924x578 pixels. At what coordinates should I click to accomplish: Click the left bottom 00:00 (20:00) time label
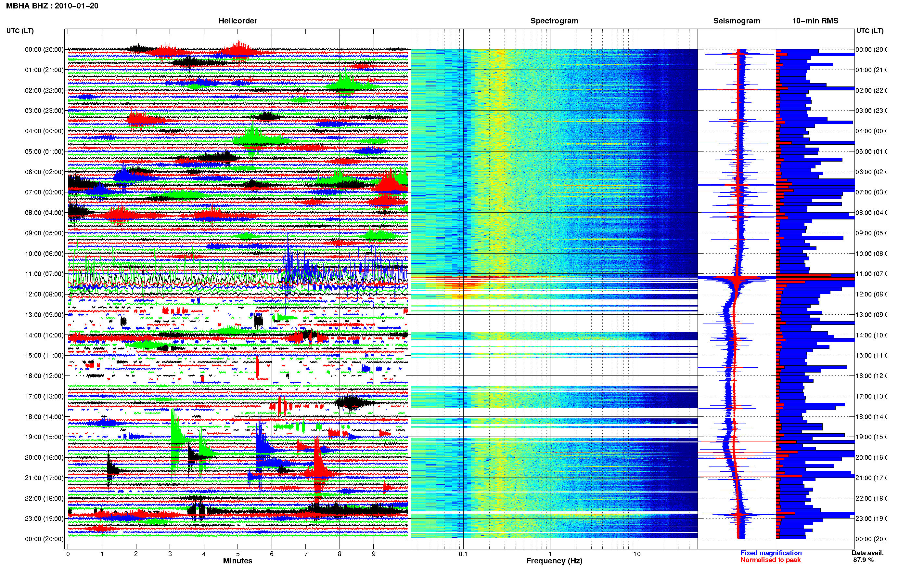click(44, 539)
